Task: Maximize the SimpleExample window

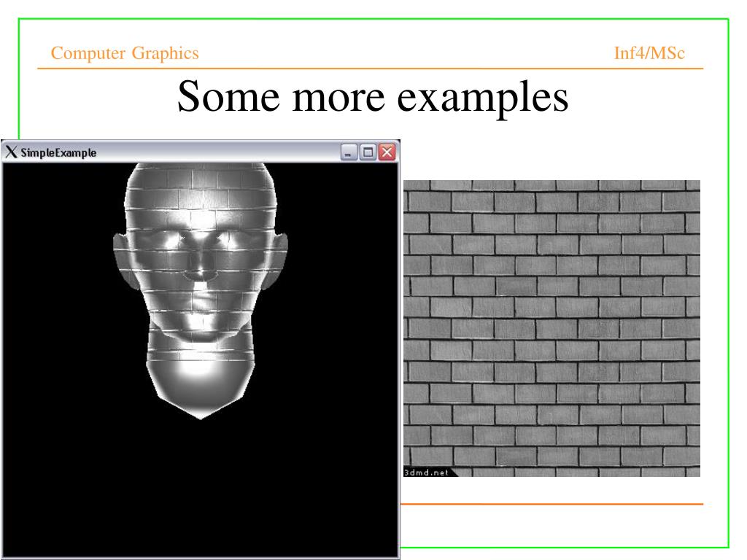Action: pos(368,152)
